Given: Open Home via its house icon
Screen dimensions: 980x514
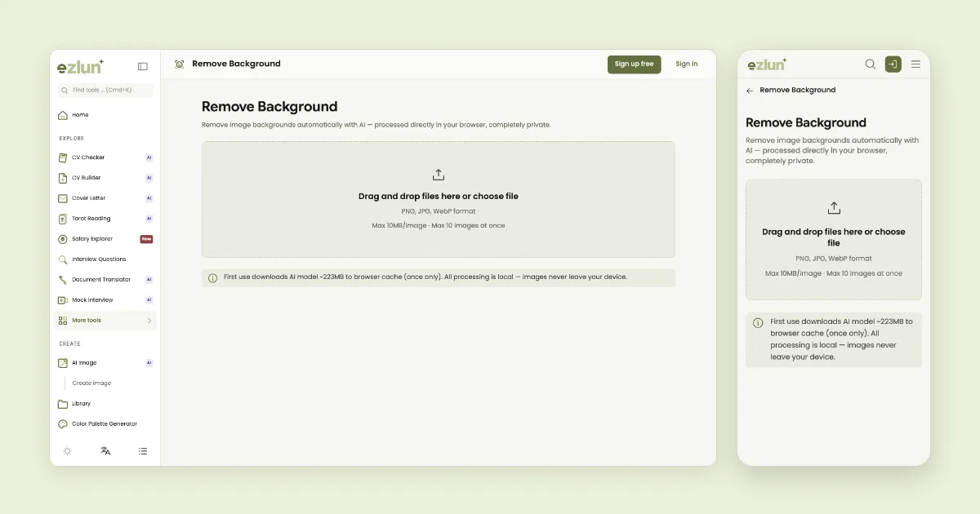Looking at the screenshot, I should 63,115.
